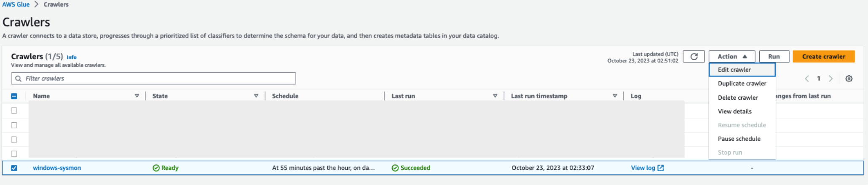Click the Crawlers breadcrumb text
This screenshot has height=185, width=868.
click(x=56, y=4)
